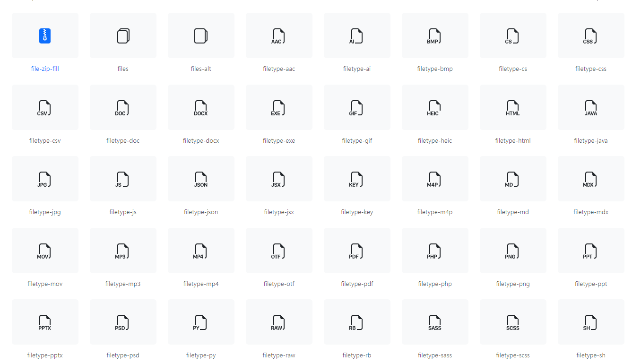The height and width of the screenshot is (364, 641).
Task: Open the files icon card
Action: point(123,36)
